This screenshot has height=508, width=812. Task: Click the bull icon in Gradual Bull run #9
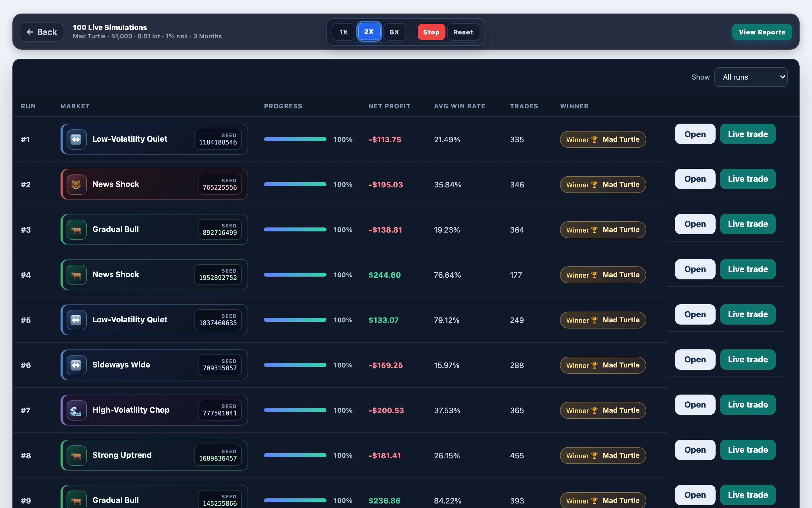pyautogui.click(x=76, y=500)
